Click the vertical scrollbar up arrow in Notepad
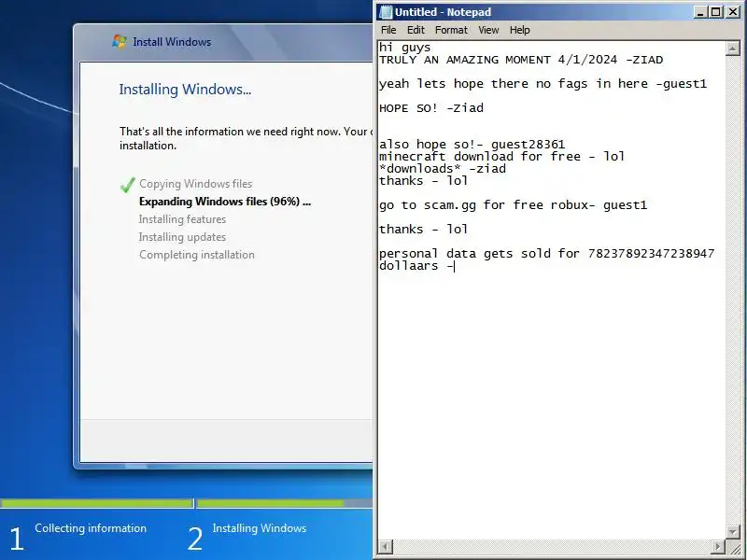The height and width of the screenshot is (560, 747). click(732, 49)
